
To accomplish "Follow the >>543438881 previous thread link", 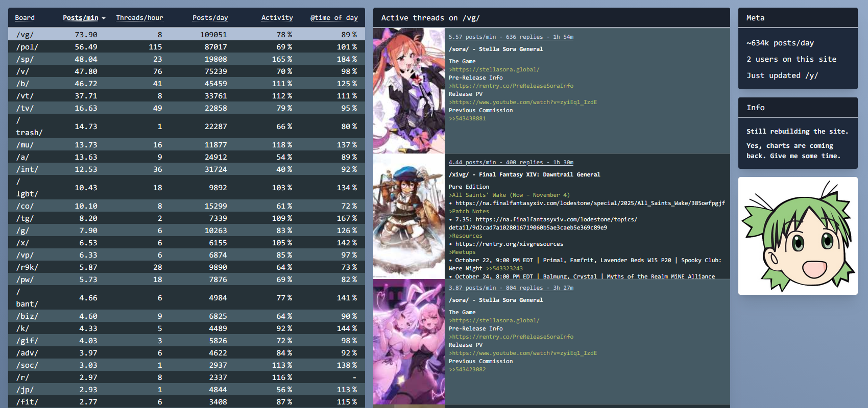I will 467,118.
